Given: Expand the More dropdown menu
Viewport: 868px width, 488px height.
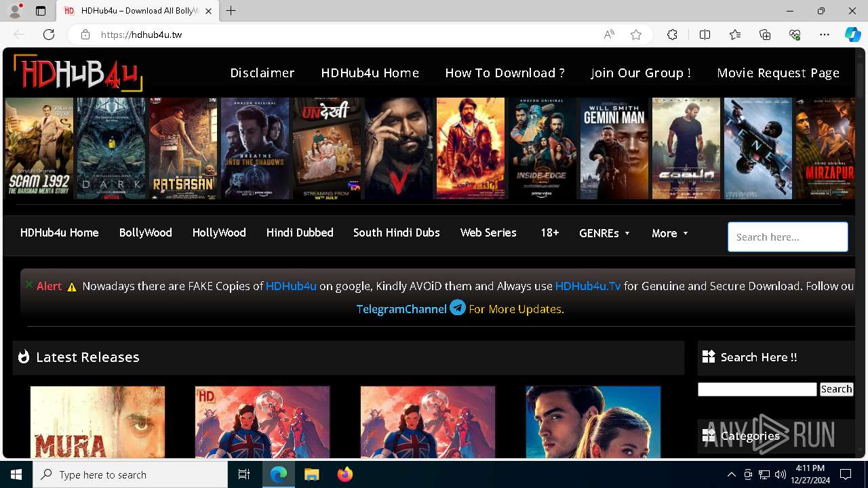Looking at the screenshot, I should pyautogui.click(x=670, y=233).
